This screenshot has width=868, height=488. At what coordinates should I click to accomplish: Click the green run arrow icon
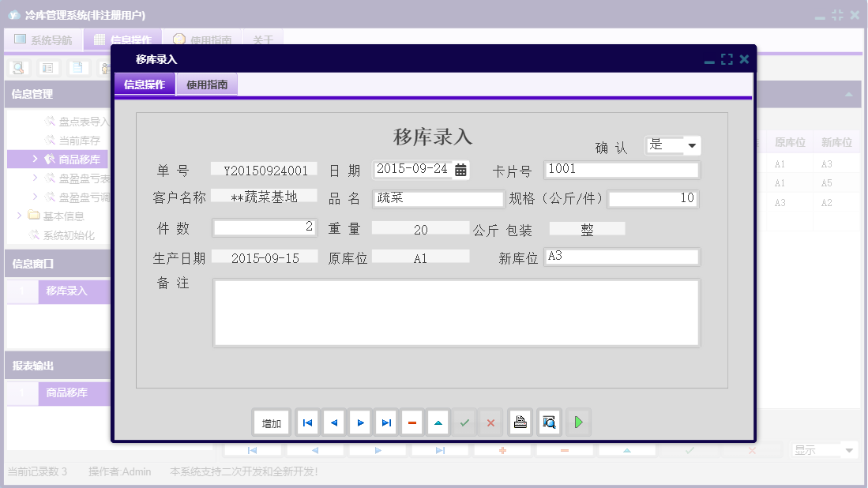pos(577,422)
